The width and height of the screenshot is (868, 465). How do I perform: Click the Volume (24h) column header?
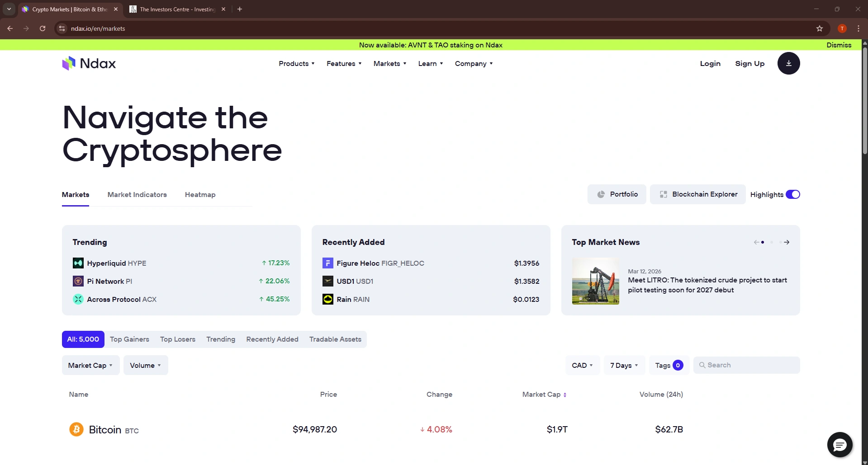[661, 395]
